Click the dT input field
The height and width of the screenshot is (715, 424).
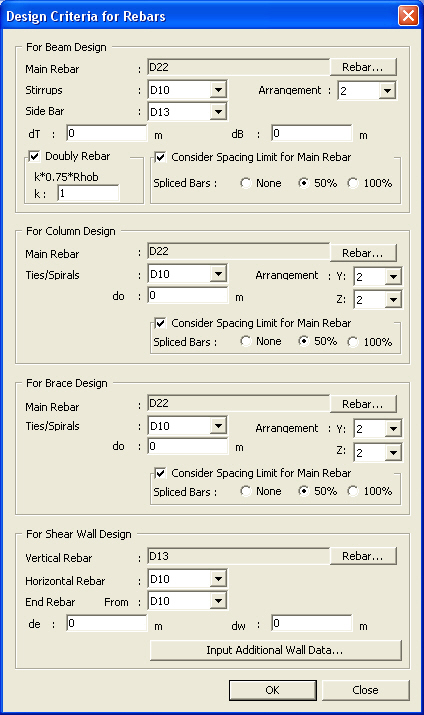[x=107, y=133]
